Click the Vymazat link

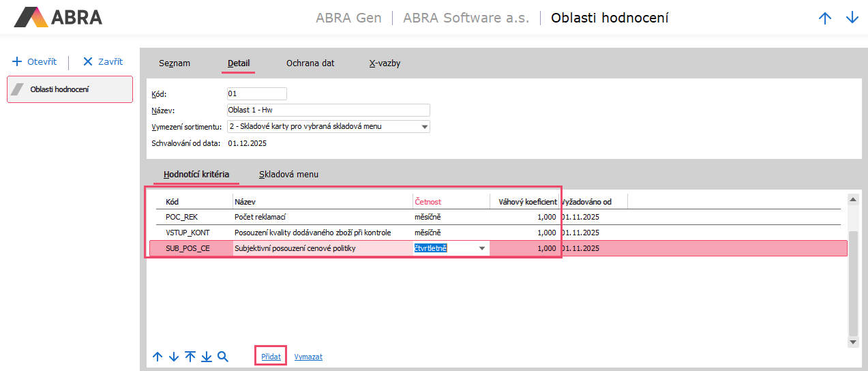[308, 357]
